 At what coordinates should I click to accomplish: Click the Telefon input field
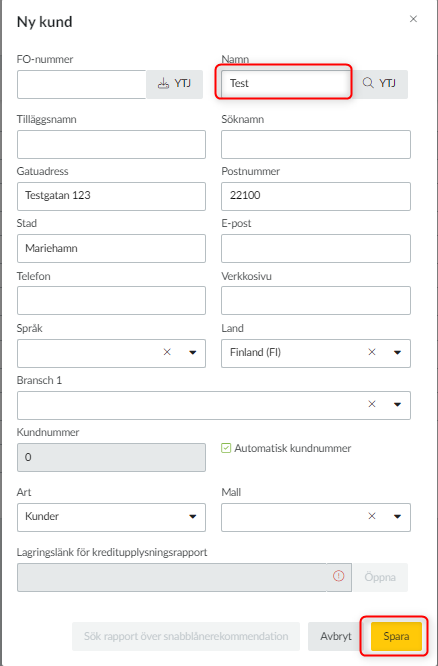click(x=111, y=301)
